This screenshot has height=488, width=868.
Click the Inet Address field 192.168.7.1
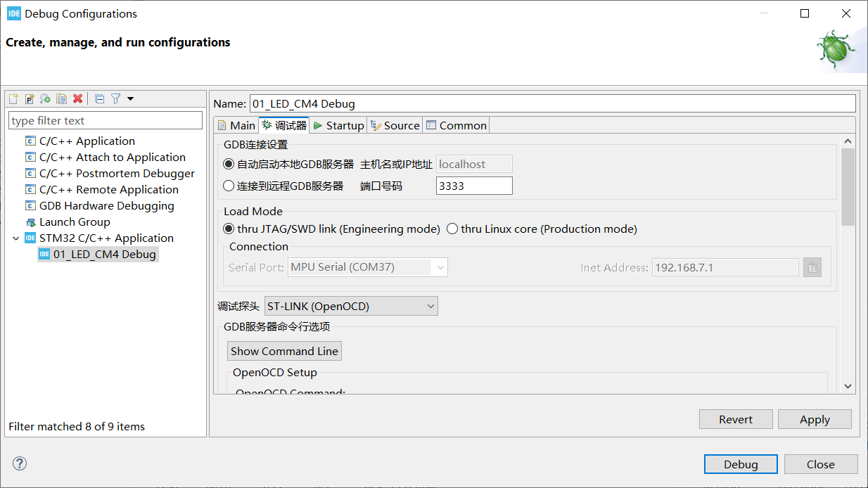(x=725, y=268)
